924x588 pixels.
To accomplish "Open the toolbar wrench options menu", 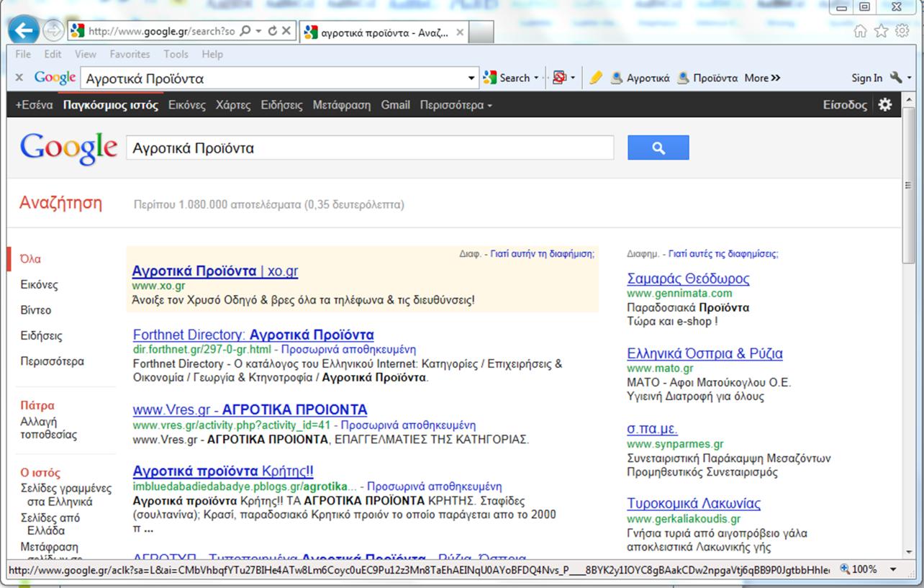I will click(900, 78).
